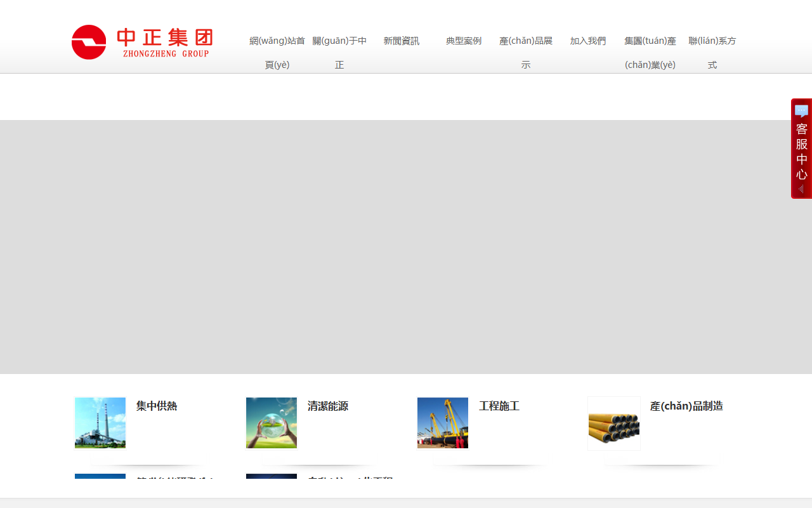The height and width of the screenshot is (508, 812).
Task: Click the Zhongzheng Group logo
Action: pyautogui.click(x=142, y=42)
